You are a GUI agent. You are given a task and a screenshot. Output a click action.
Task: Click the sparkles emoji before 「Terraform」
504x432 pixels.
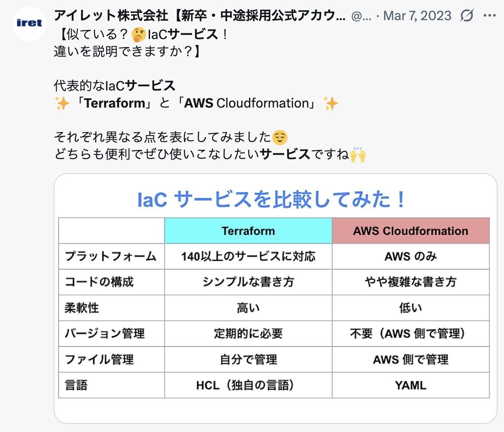tap(62, 104)
